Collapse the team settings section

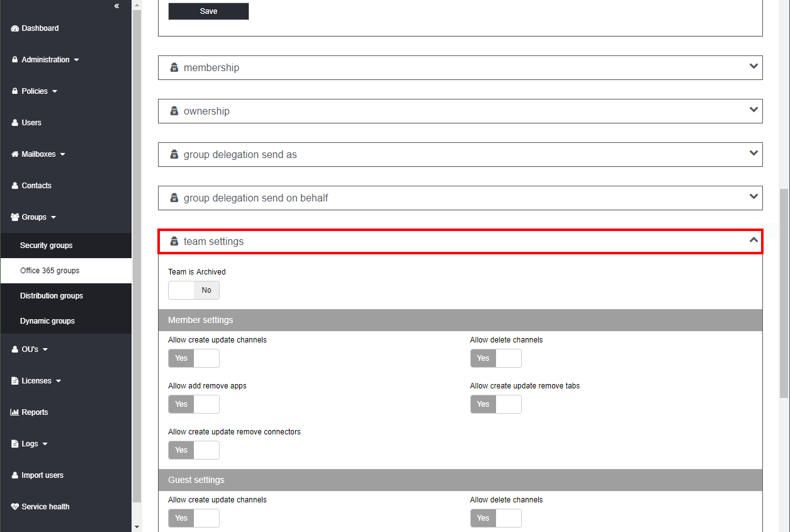753,241
